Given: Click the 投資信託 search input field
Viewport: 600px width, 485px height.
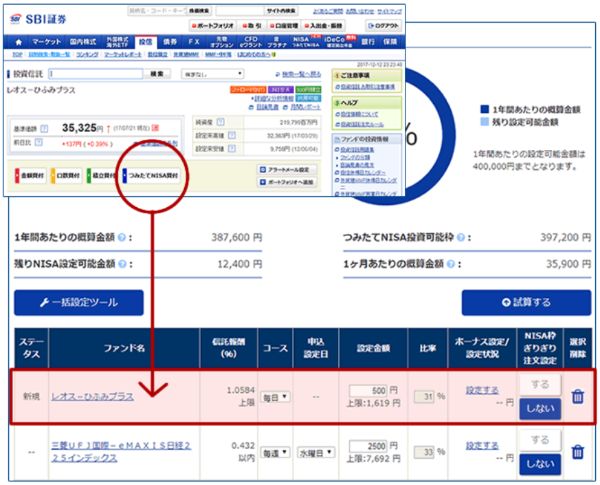Looking at the screenshot, I should click(x=96, y=73).
